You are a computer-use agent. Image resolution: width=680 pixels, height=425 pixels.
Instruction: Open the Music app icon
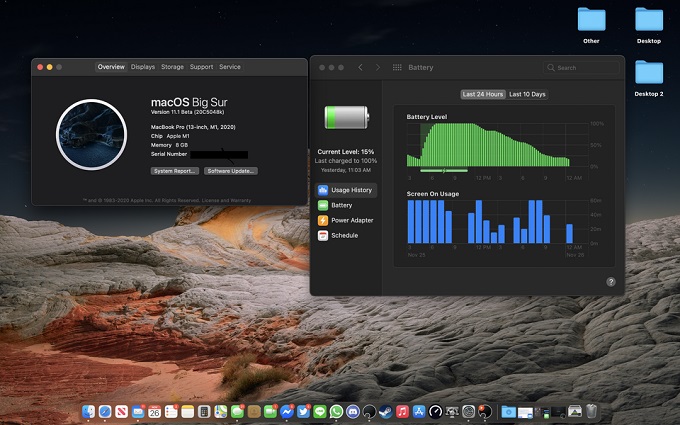tap(402, 411)
